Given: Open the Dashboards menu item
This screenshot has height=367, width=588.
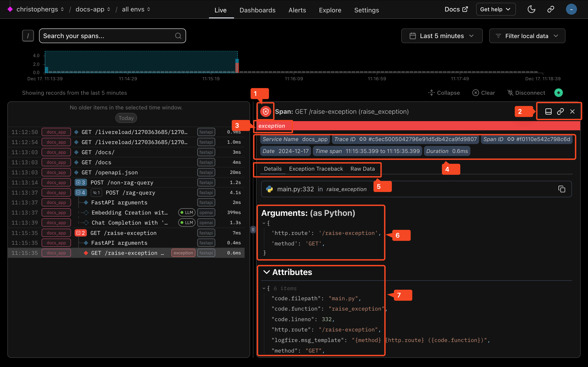Looking at the screenshot, I should click(257, 10).
